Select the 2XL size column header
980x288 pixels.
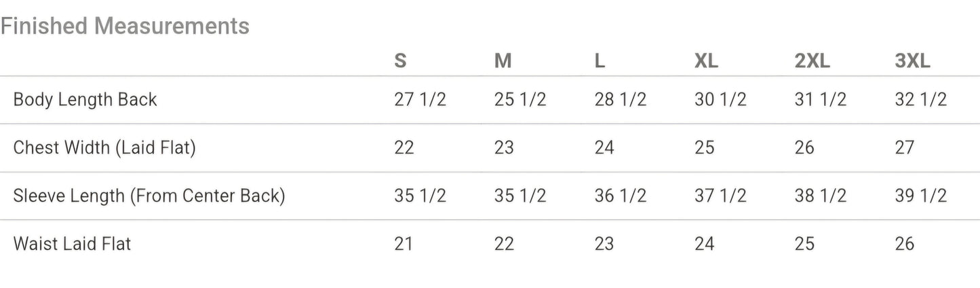click(812, 61)
